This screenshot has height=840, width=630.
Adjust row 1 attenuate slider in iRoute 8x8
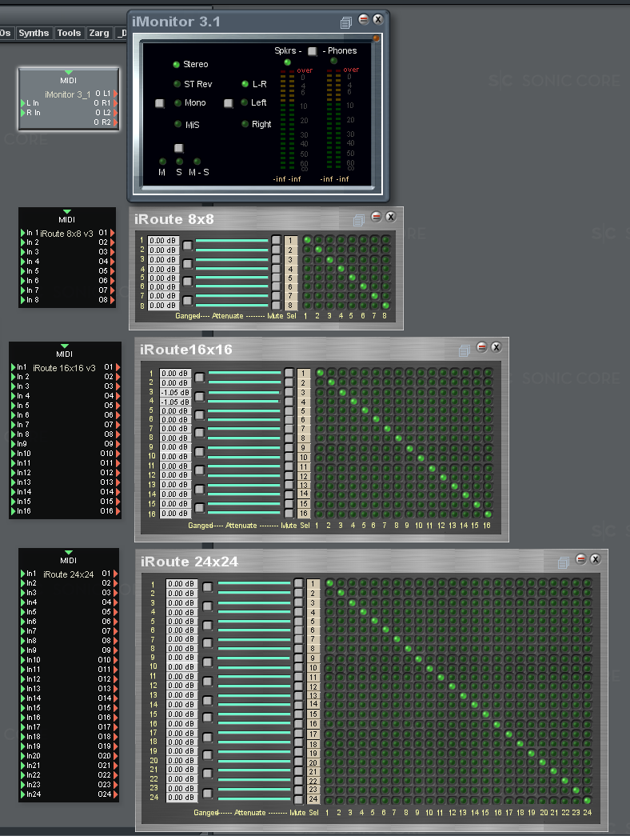coord(232,241)
